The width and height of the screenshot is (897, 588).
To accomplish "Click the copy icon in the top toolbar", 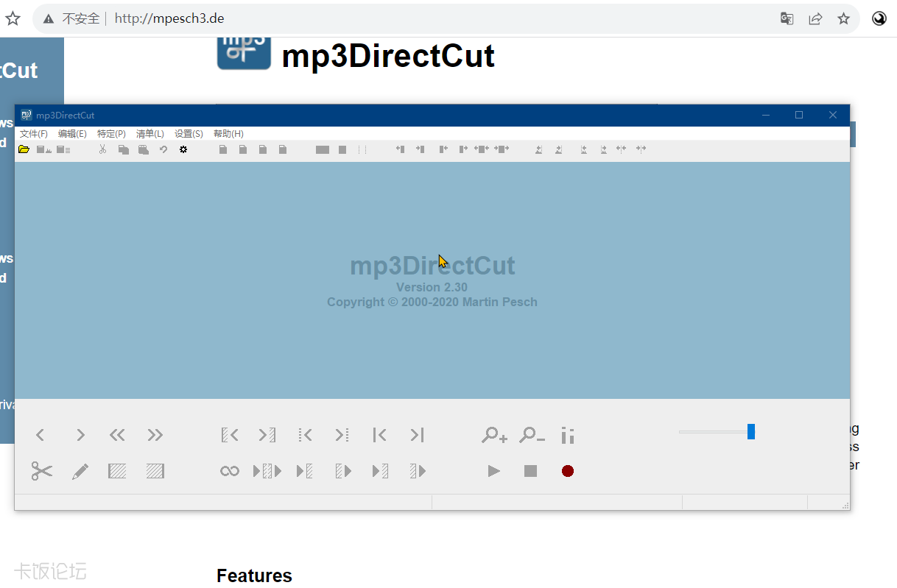I will point(124,149).
